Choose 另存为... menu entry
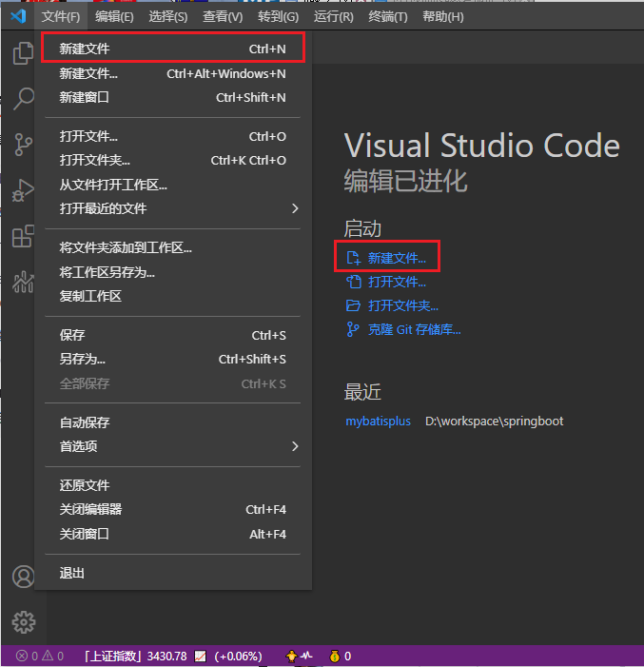Viewport: 644px width, 667px height. point(173,359)
